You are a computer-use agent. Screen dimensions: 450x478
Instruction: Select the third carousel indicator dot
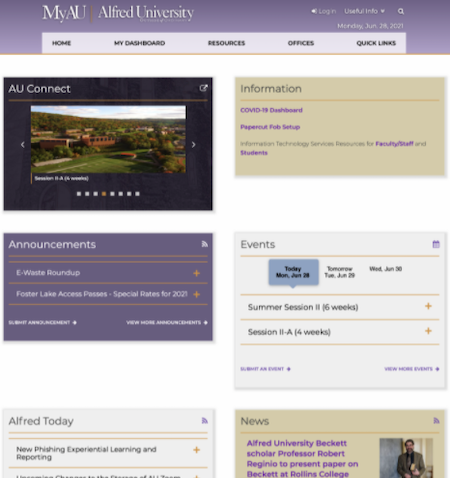[96, 194]
